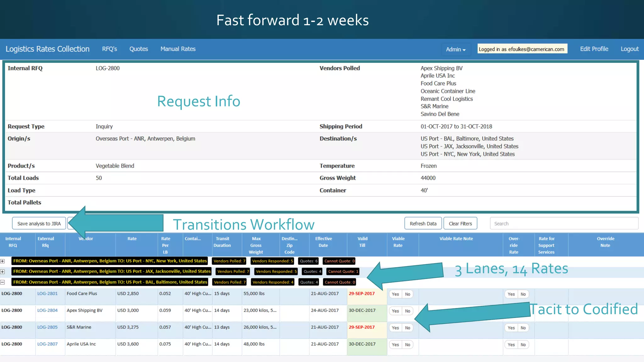Click the 'Quotes: 6' badge

click(x=308, y=261)
